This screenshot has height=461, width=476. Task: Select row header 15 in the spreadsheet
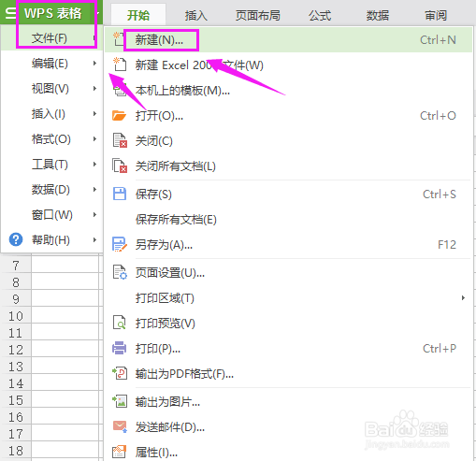coord(16,400)
